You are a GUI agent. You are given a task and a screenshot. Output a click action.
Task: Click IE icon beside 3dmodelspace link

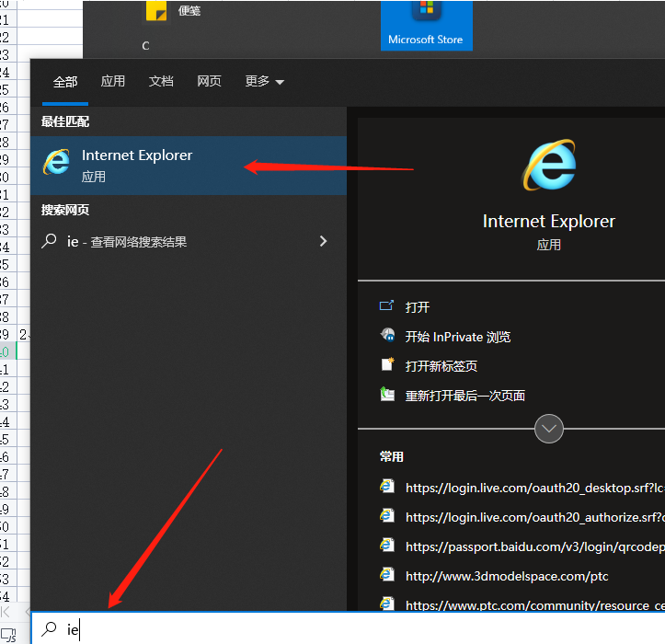[x=387, y=575]
